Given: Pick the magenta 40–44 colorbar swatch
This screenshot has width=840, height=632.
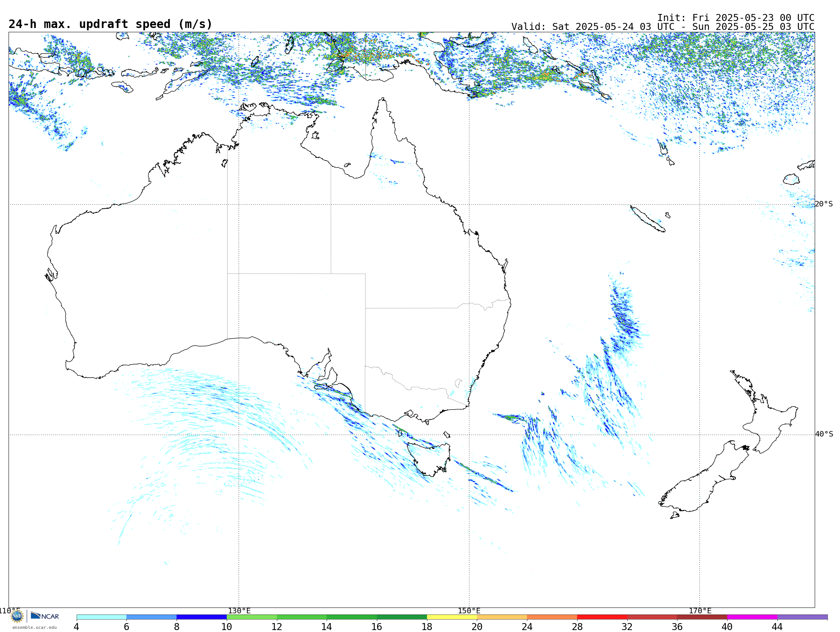Looking at the screenshot, I should point(752,617).
